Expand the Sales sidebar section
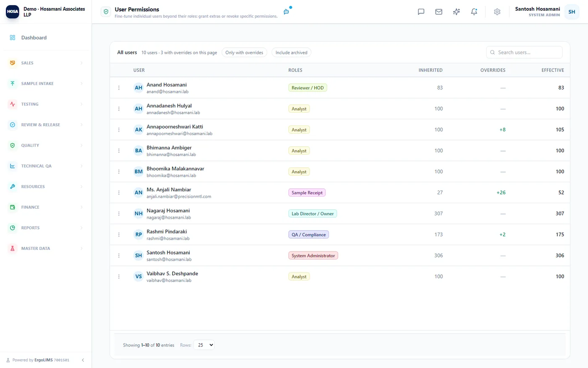588x368 pixels. tap(46, 63)
